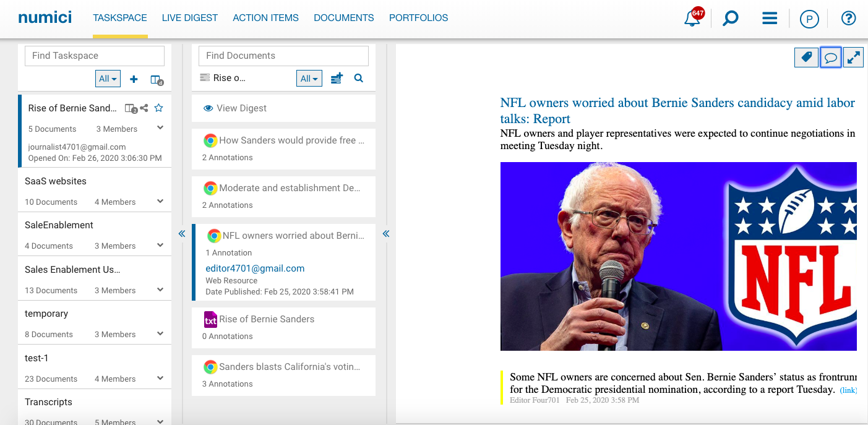Expand document viewer to full screen

click(853, 58)
